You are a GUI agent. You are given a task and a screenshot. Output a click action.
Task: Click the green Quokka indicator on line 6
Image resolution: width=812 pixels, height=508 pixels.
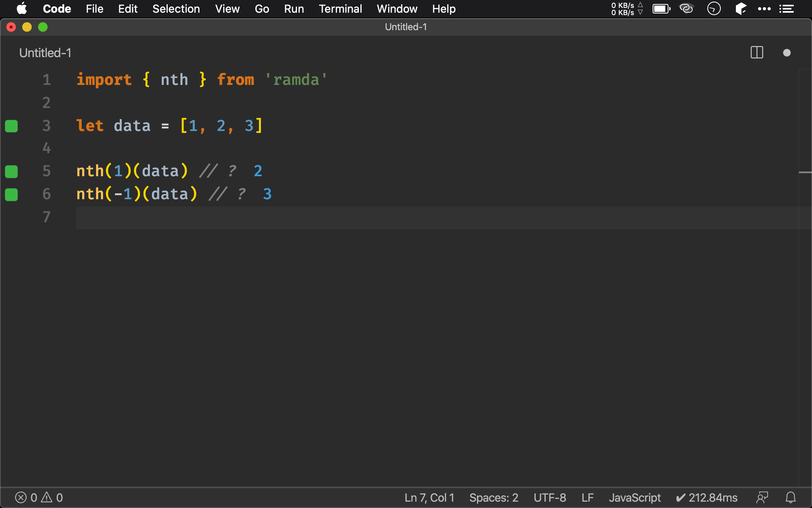tap(11, 194)
